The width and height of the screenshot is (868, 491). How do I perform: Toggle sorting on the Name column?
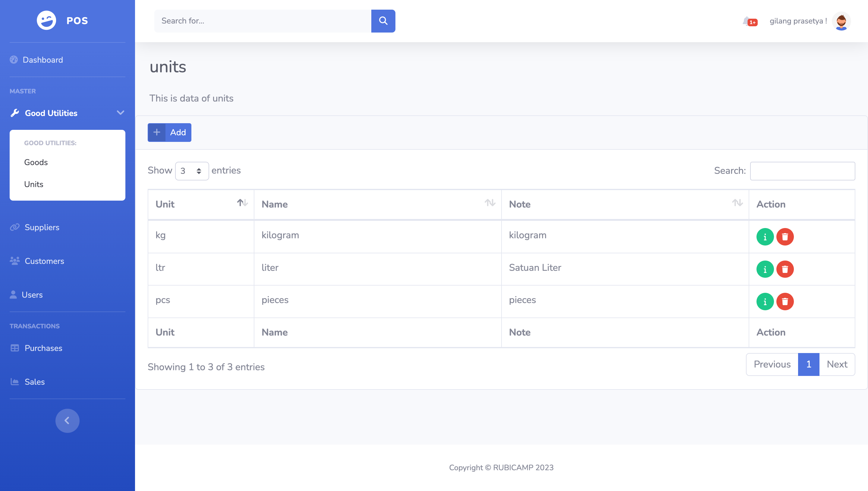(490, 203)
